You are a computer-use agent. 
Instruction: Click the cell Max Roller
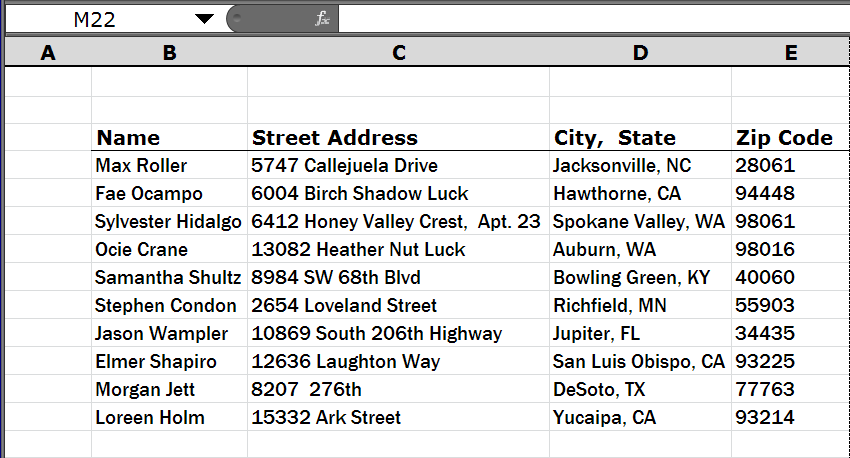coord(170,165)
